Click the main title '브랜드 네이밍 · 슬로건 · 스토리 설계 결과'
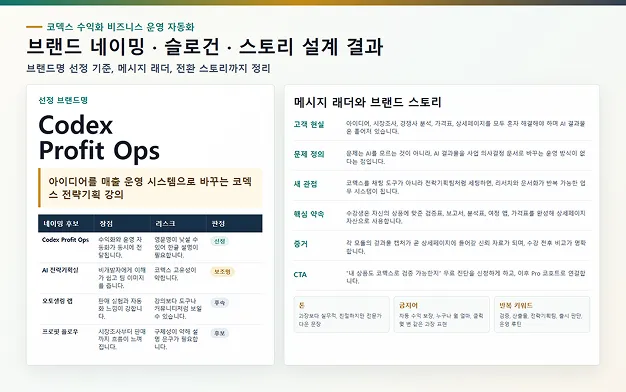This screenshot has height=392, width=626. 205,46
